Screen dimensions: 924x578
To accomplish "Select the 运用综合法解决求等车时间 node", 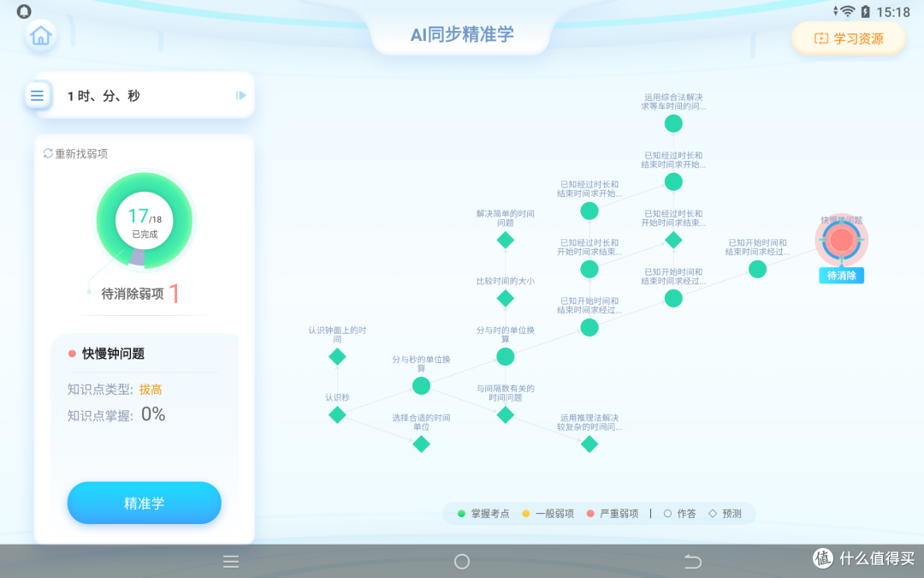I will 673,123.
